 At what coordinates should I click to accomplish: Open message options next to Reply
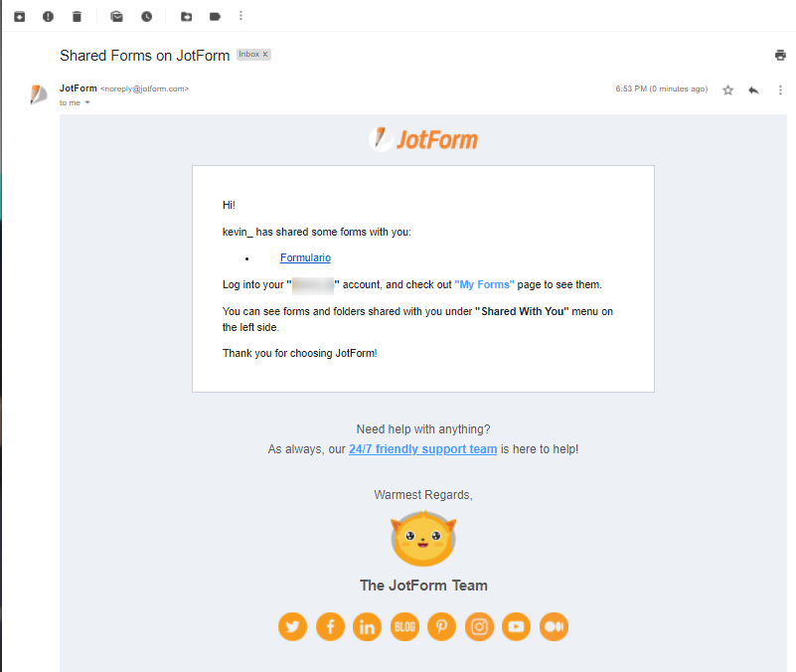pos(780,89)
